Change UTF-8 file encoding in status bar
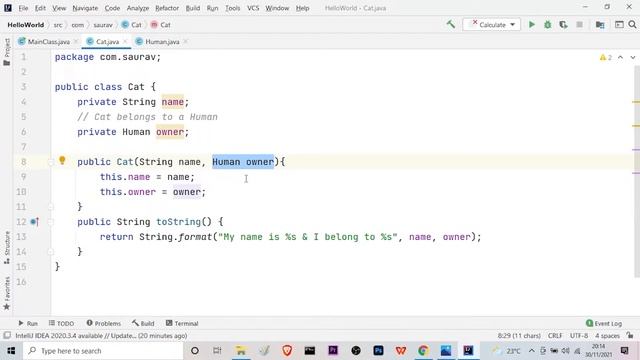The width and height of the screenshot is (640, 360). (579, 336)
